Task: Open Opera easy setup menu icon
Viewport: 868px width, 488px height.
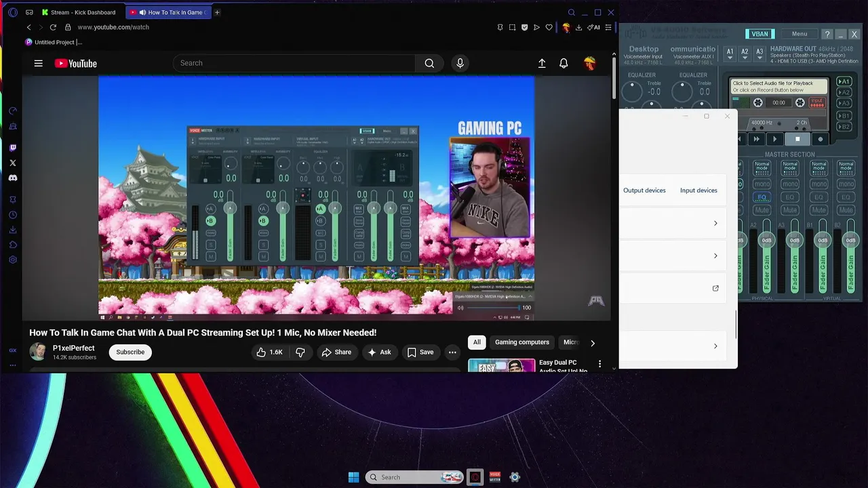Action: [x=608, y=27]
